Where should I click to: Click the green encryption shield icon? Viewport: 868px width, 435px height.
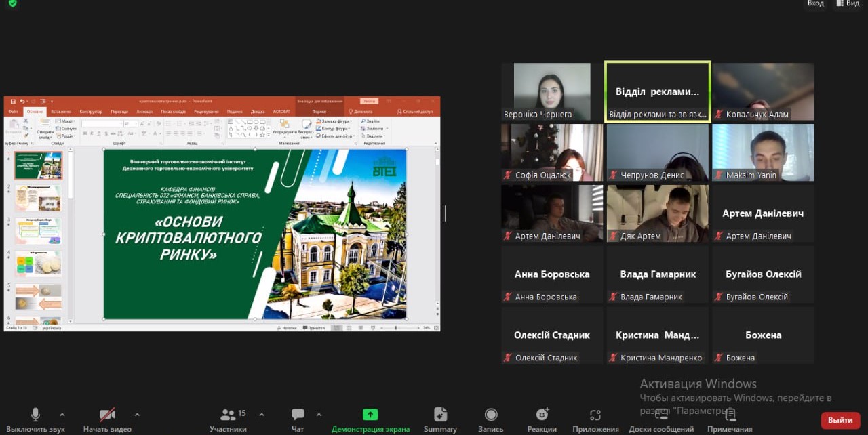point(12,3)
